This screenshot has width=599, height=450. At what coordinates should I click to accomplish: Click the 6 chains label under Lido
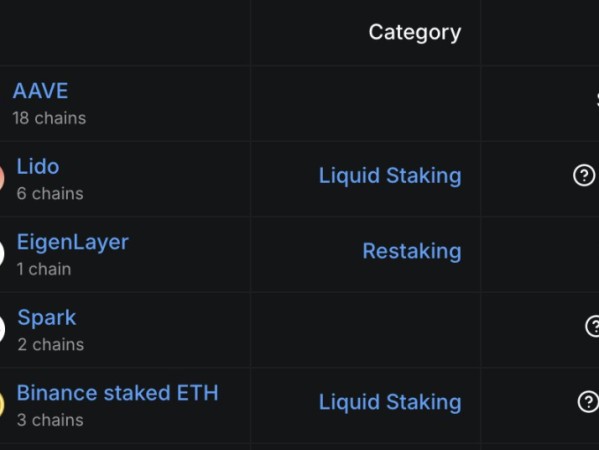50,194
